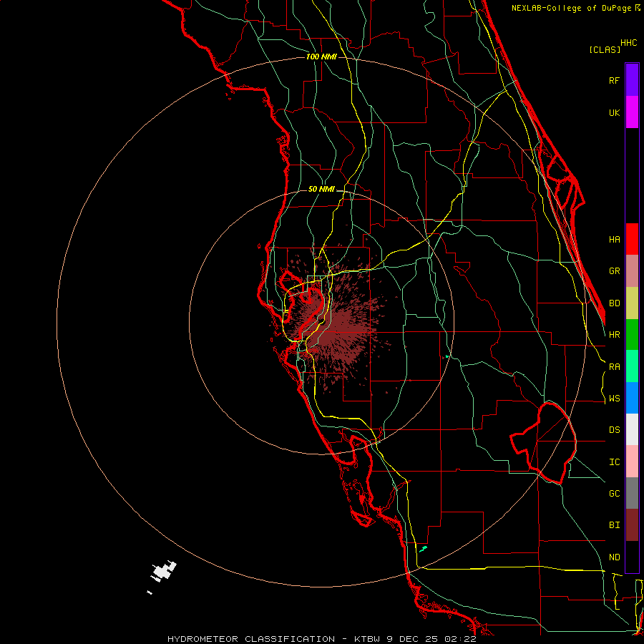Click the BI dark red legend swatch
Viewport: 644px width, 644px height.
tap(632, 525)
